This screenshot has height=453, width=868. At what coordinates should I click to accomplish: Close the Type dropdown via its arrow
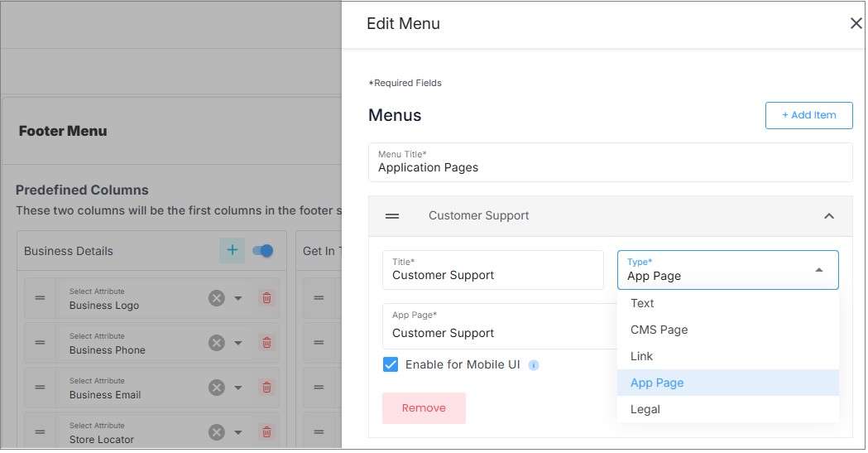coord(819,270)
